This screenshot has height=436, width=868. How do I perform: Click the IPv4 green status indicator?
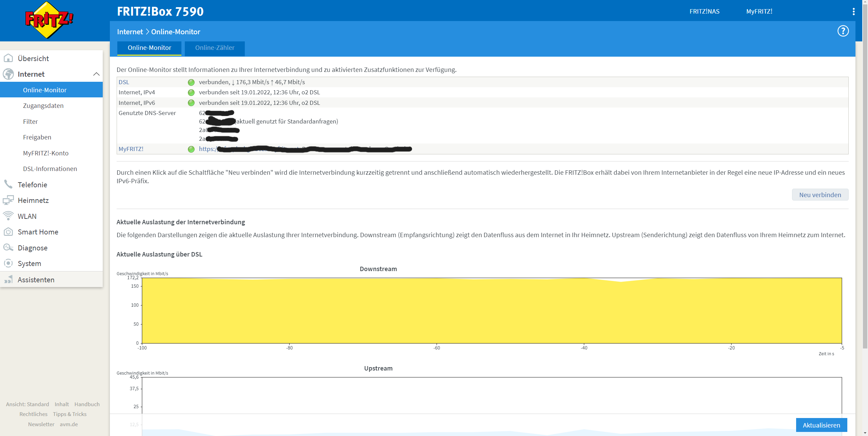tap(191, 92)
